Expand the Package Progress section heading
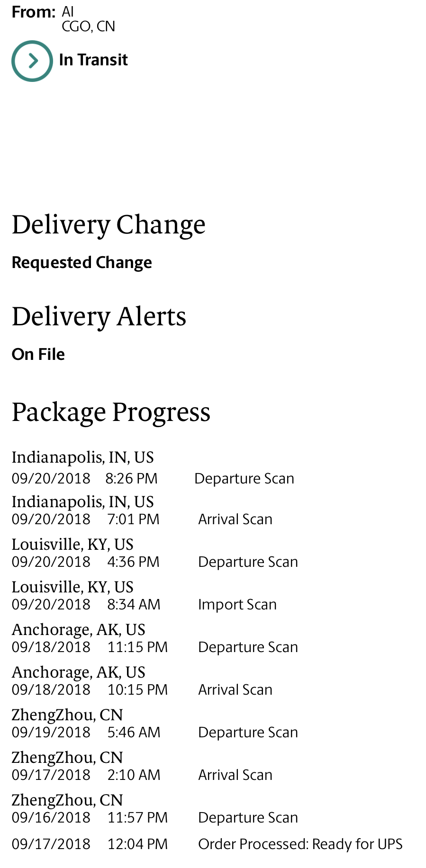The height and width of the screenshot is (868, 426). pos(111,412)
